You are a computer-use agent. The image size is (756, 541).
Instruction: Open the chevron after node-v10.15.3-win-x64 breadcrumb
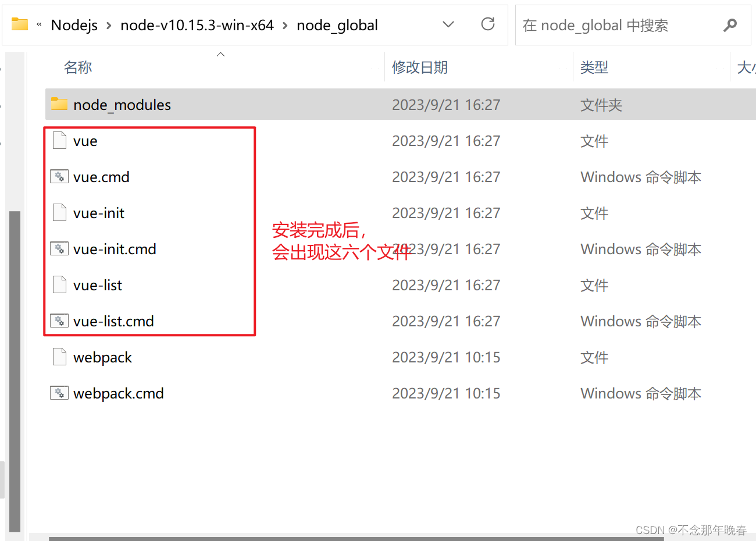tap(285, 26)
